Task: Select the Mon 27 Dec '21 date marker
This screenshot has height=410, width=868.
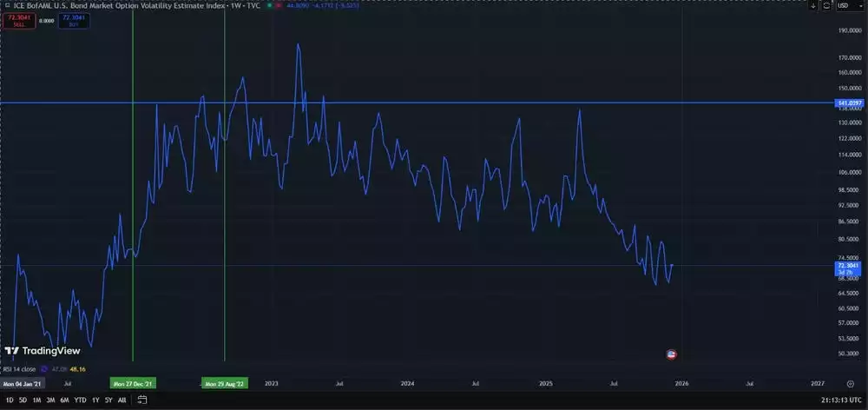Action: 133,383
